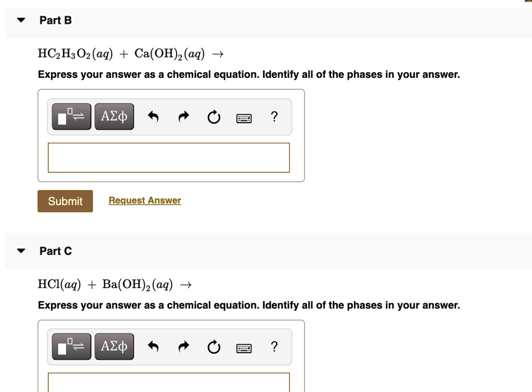The height and width of the screenshot is (392, 532).
Task: Click the reset answer icon in Part B
Action: [x=214, y=117]
